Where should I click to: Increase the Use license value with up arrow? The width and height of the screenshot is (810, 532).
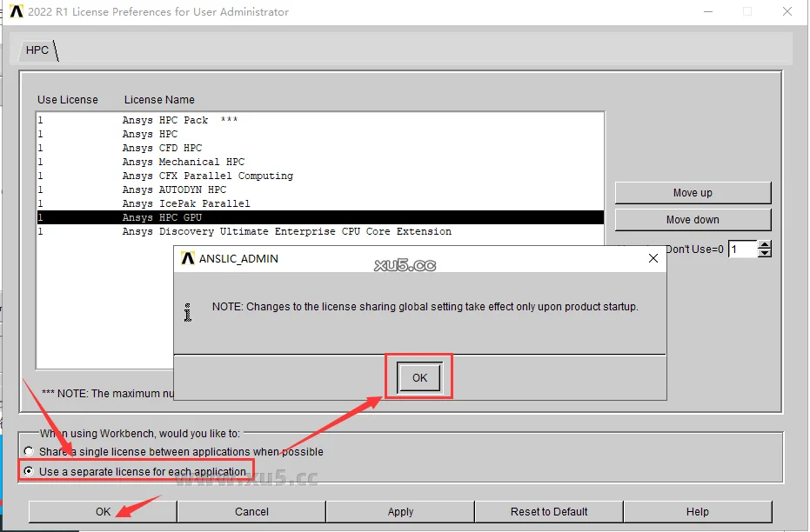pyautogui.click(x=765, y=245)
